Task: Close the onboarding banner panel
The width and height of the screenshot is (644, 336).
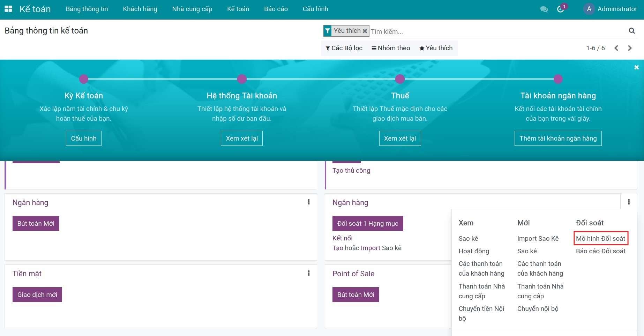Action: (636, 67)
